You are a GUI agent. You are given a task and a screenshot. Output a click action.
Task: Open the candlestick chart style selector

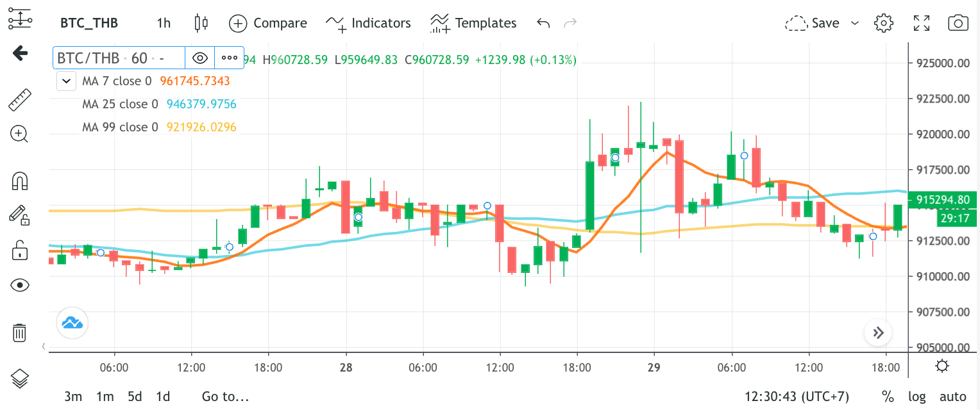201,23
